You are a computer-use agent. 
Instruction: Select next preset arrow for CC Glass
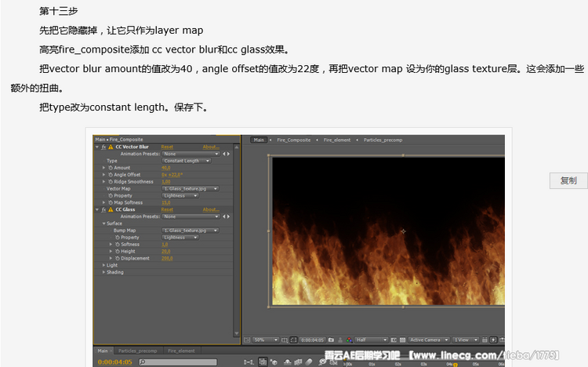(x=228, y=216)
